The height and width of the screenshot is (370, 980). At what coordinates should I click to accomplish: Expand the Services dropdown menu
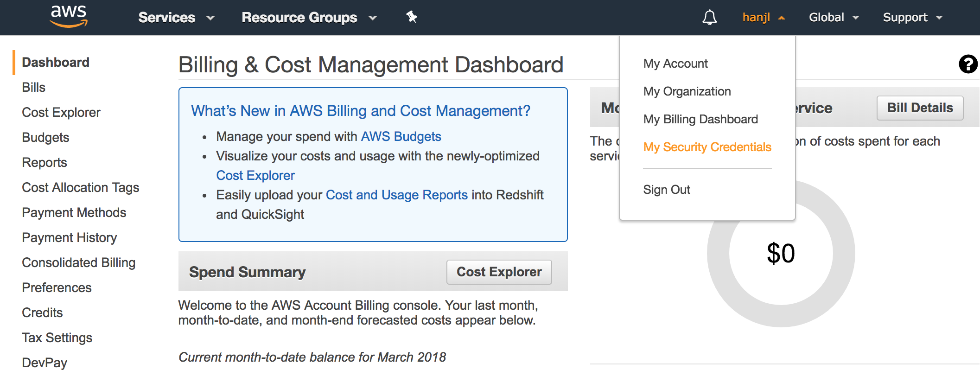coord(176,18)
